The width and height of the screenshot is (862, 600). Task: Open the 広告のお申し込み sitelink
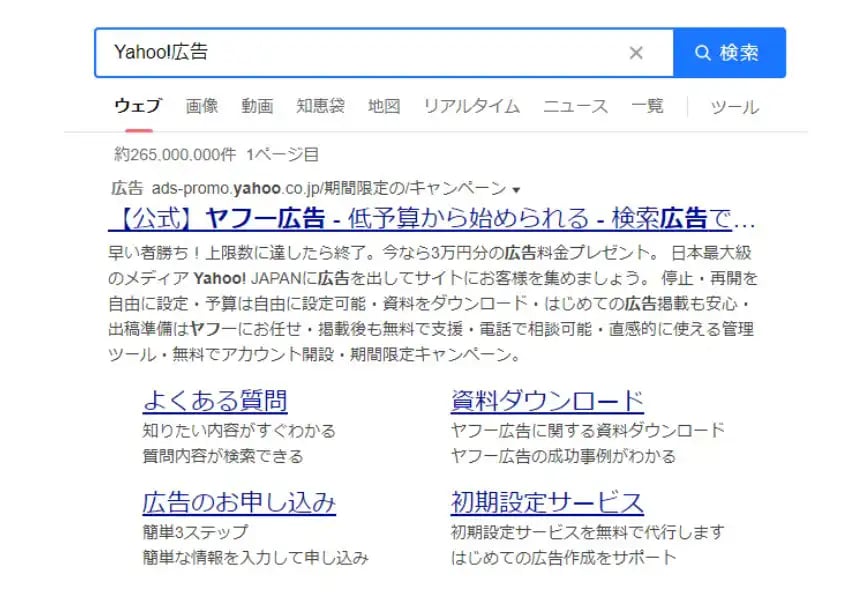[x=239, y=503]
